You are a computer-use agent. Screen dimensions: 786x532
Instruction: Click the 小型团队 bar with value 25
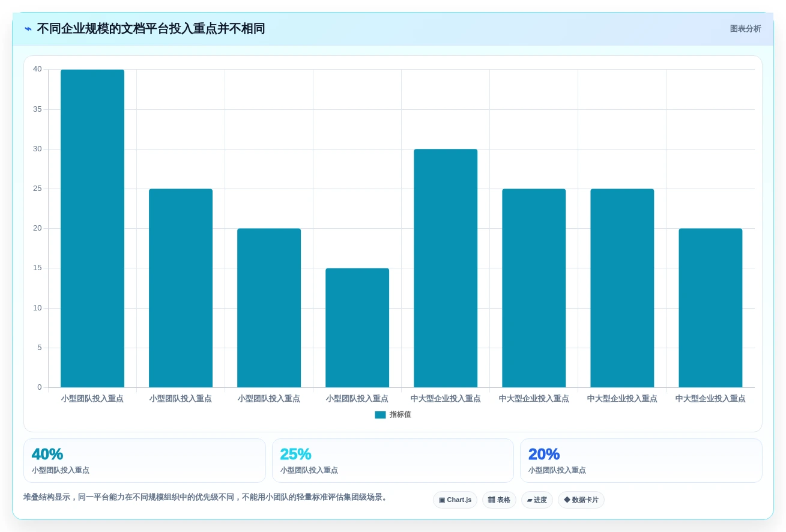(181, 288)
